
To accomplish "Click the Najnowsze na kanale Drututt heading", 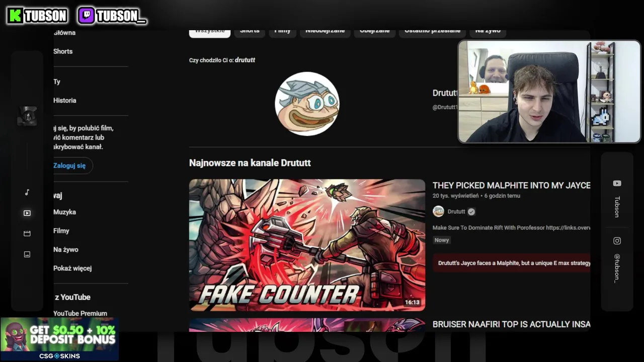I will pos(250,163).
